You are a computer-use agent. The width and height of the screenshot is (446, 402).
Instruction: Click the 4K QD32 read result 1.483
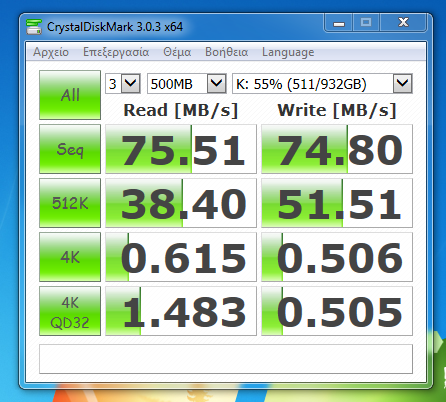181,311
